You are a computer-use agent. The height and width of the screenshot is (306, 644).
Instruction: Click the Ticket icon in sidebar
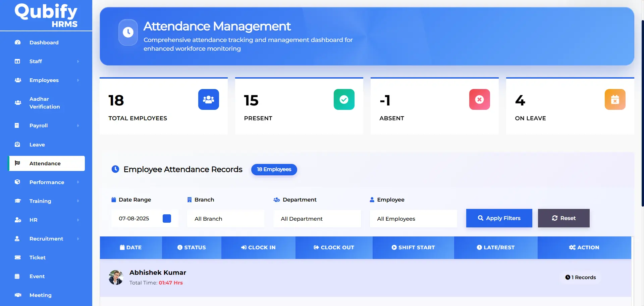[x=18, y=257]
